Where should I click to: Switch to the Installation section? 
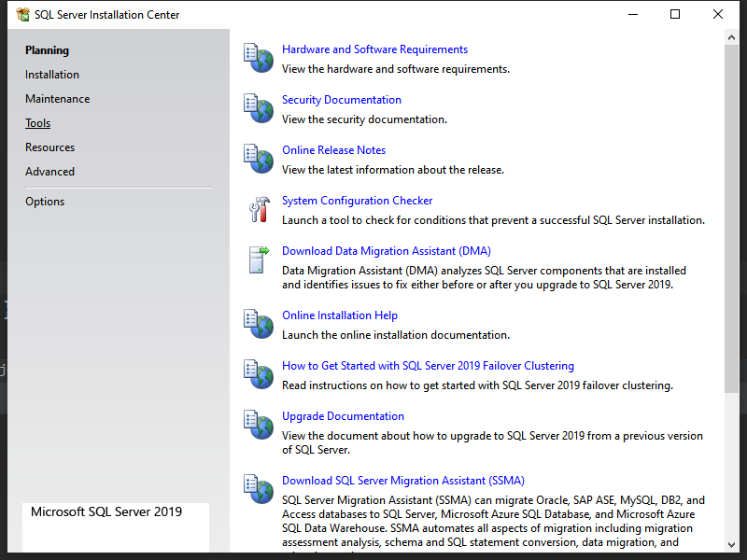[52, 75]
